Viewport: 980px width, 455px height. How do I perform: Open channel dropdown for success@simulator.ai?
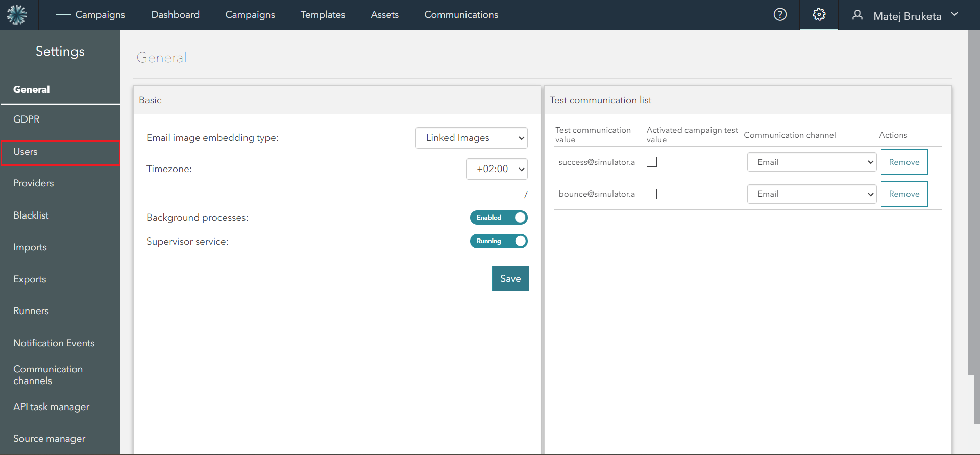tap(812, 162)
